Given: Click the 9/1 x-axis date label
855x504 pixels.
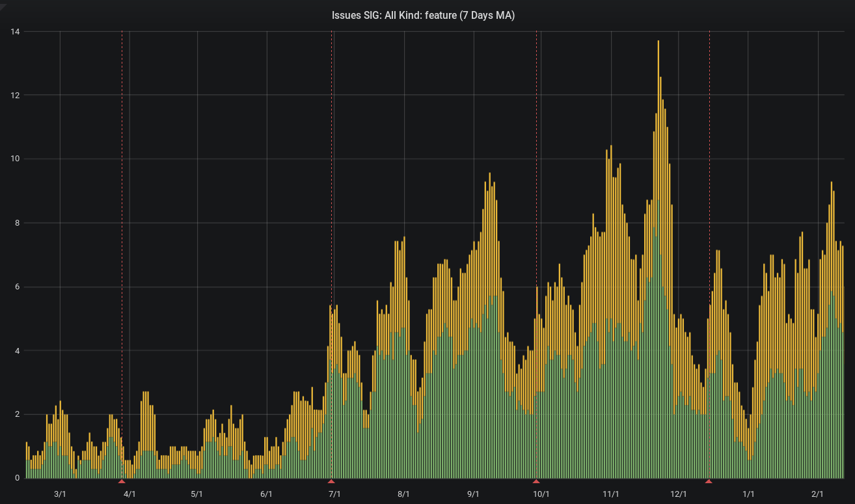Looking at the screenshot, I should (x=473, y=494).
